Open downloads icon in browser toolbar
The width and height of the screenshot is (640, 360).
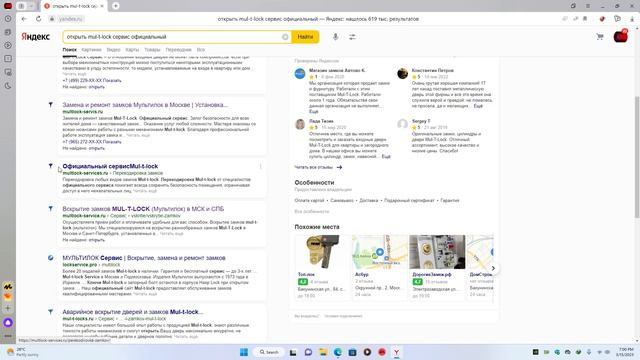(x=631, y=19)
